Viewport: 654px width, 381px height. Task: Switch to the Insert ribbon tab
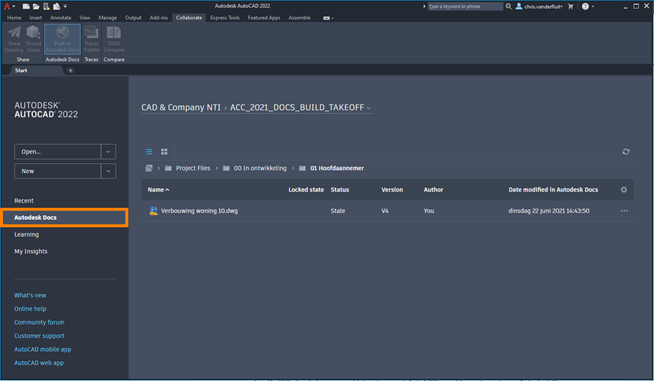35,18
